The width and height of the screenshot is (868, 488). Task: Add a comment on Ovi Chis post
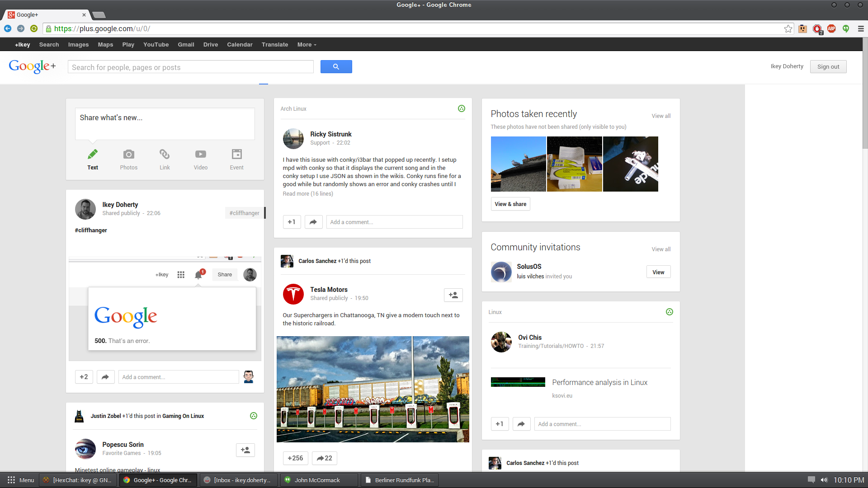[603, 424]
